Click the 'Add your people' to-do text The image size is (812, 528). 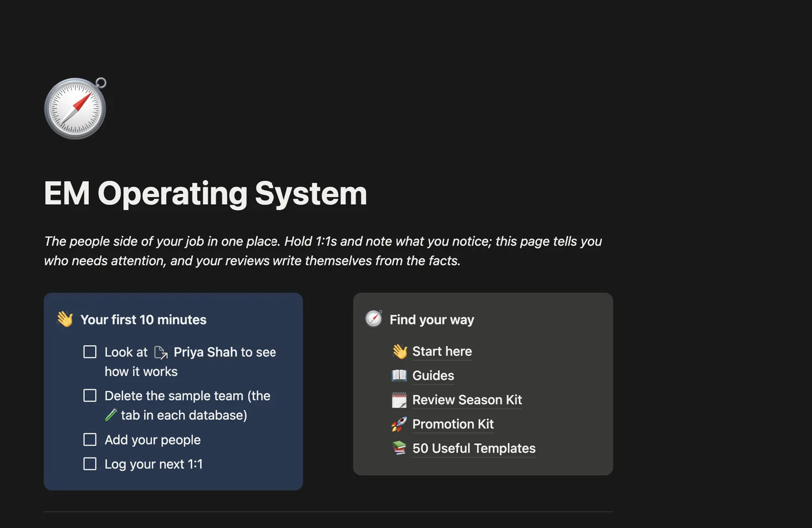point(152,440)
